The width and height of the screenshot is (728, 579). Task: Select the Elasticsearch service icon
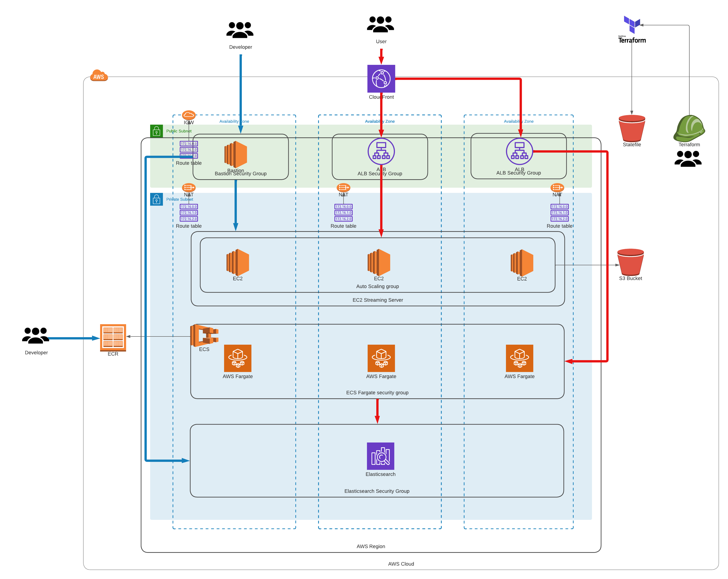[380, 456]
